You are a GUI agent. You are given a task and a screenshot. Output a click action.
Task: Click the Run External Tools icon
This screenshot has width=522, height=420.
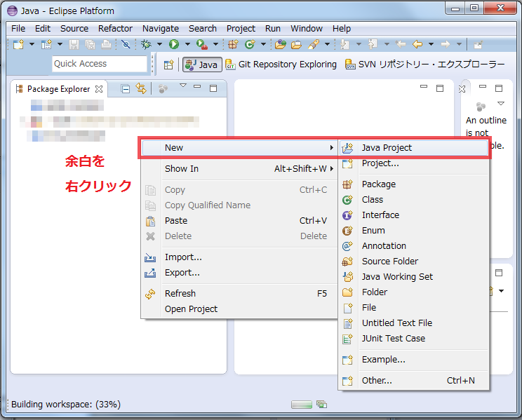(x=202, y=44)
